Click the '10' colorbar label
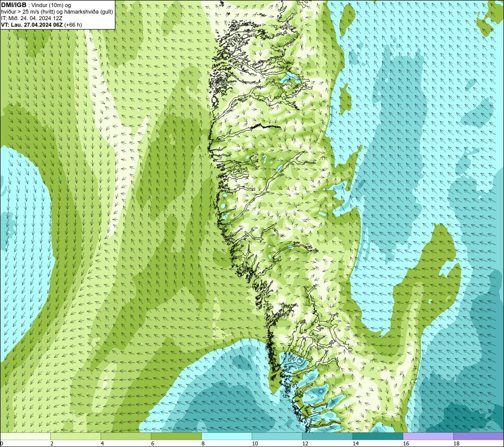The height and width of the screenshot is (447, 504). (255, 444)
